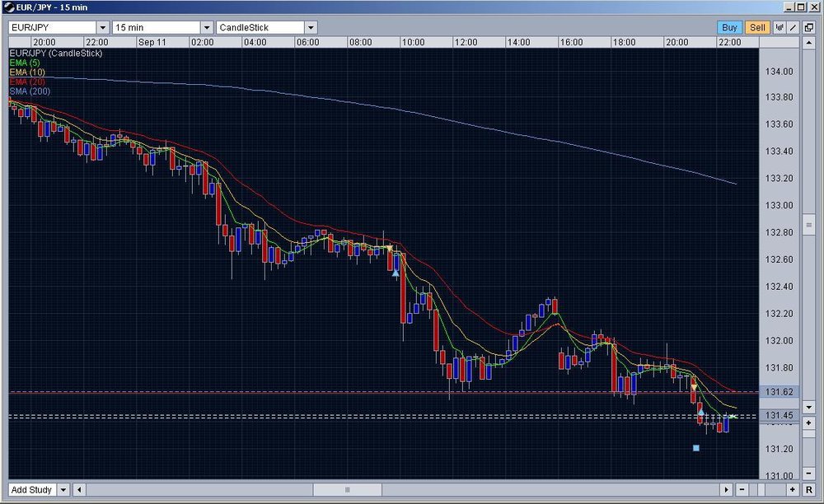
Task: Click the Add Study field
Action: [x=33, y=490]
